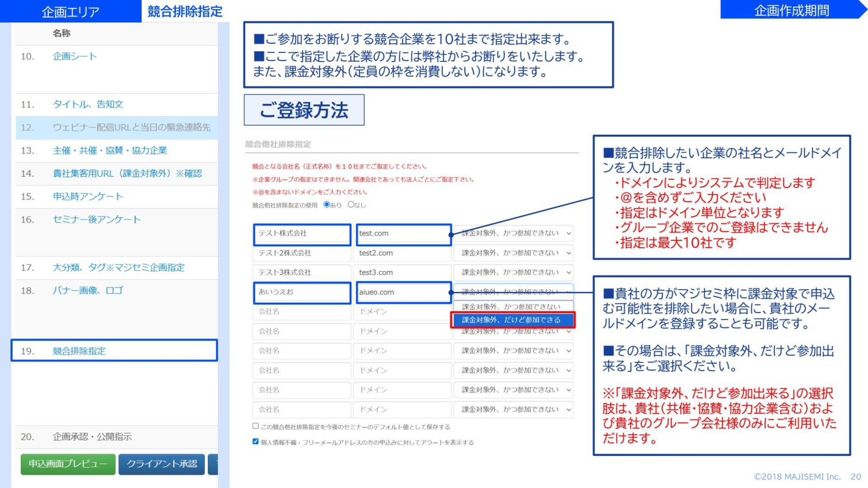Uncheck the free-mail address alert checkbox
This screenshot has height=488, width=868.
tap(255, 441)
